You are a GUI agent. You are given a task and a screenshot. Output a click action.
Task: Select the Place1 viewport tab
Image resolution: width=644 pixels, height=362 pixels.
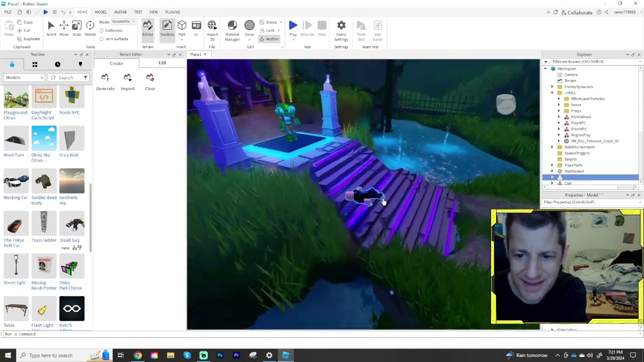[x=196, y=54]
